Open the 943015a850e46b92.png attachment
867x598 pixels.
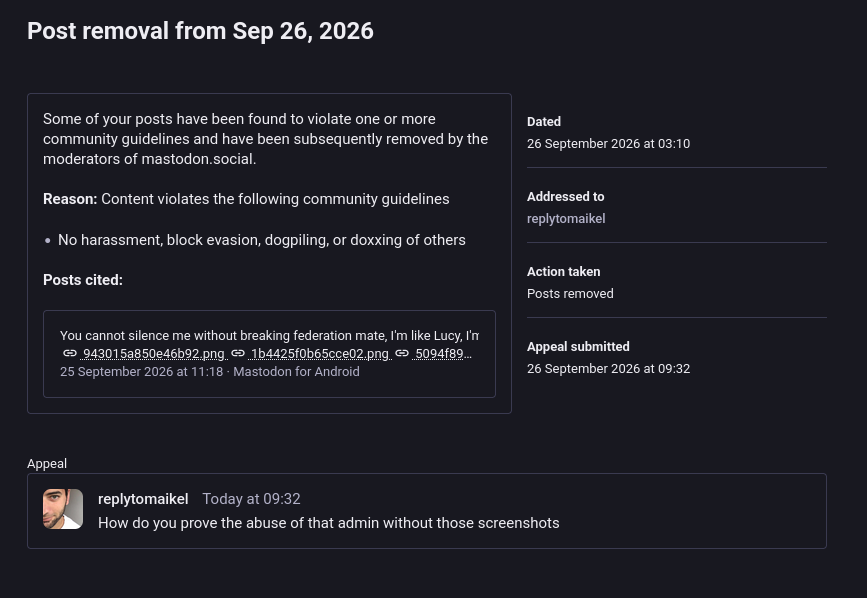154,354
